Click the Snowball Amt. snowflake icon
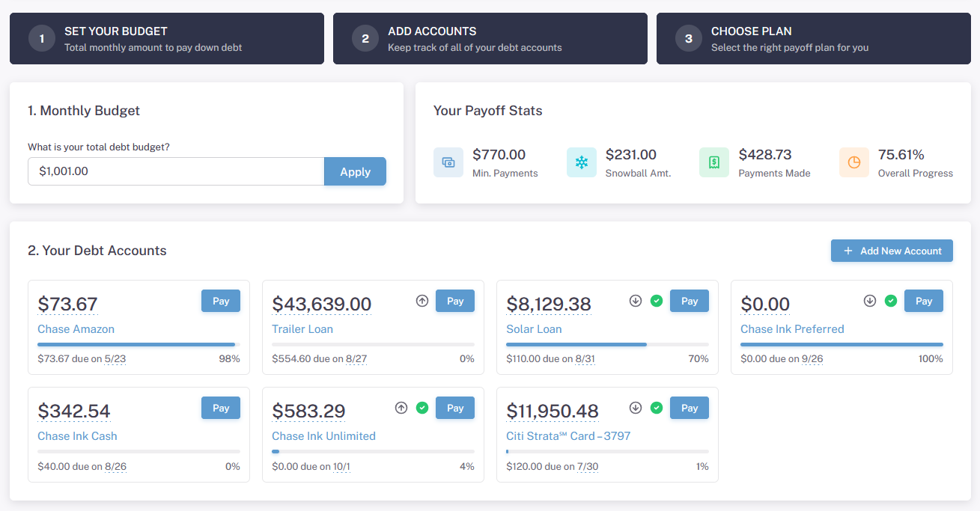980x511 pixels. 582,162
